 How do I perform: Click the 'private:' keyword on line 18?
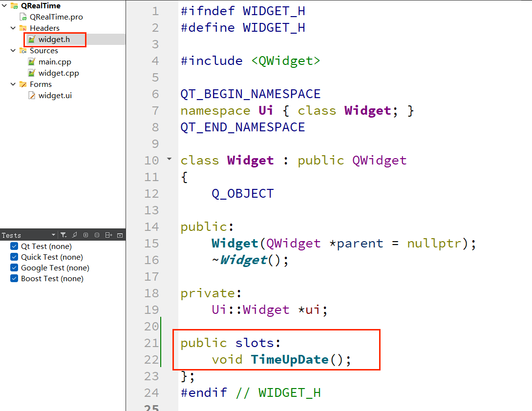coord(211,293)
